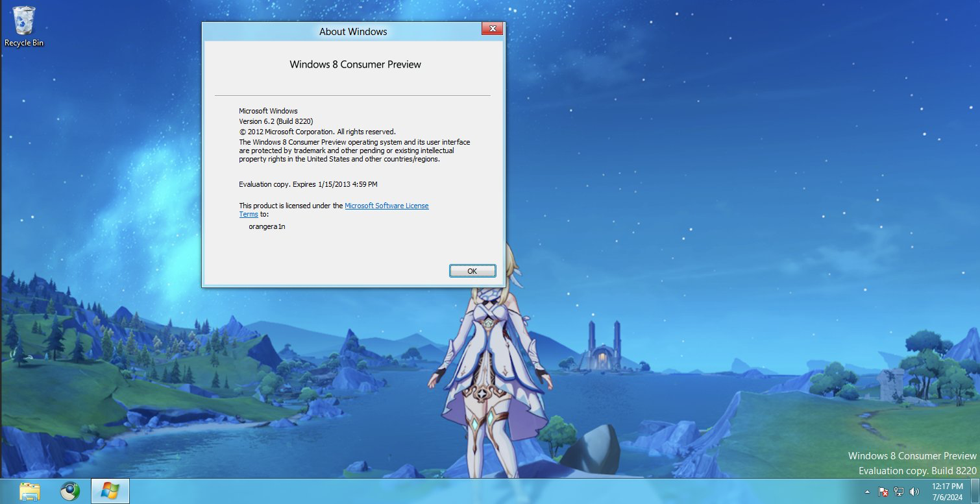Image resolution: width=980 pixels, height=504 pixels.
Task: Click the 'About Windows' title bar text
Action: tap(353, 31)
